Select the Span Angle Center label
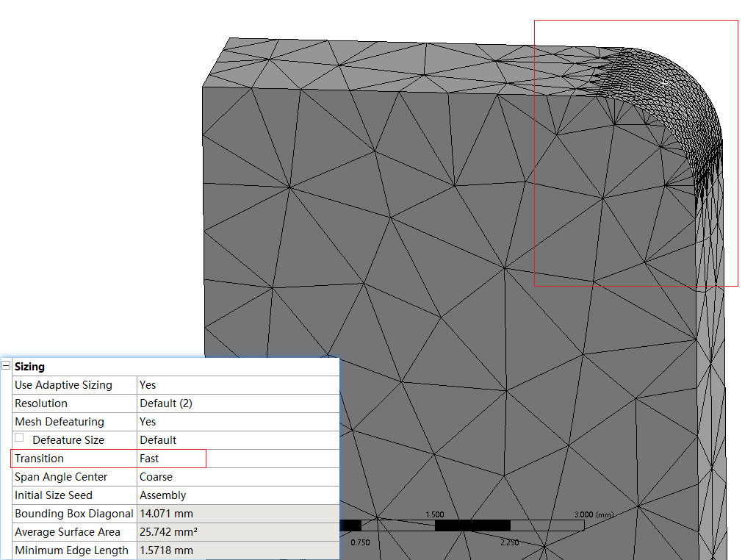Screen dimensions: 756x560 tap(61, 477)
